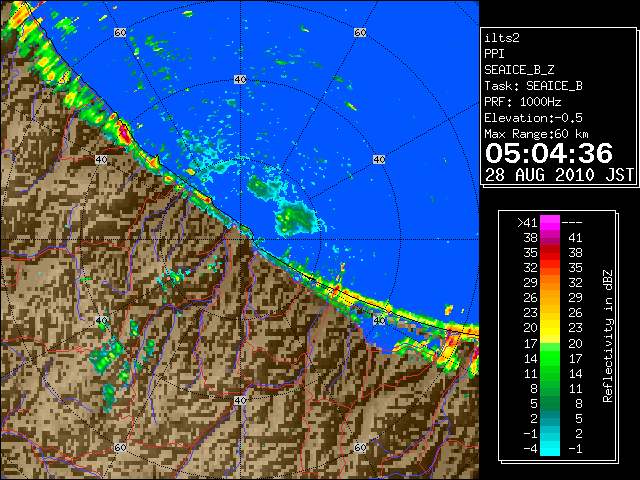Click the "40" ring label directly south of radar
This screenshot has width=640, height=480.
tap(240, 400)
